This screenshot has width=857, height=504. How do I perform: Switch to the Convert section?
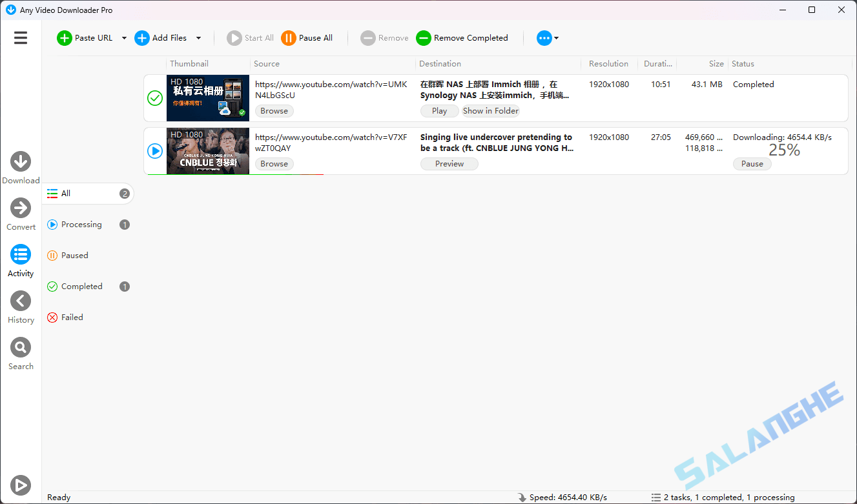point(21,208)
